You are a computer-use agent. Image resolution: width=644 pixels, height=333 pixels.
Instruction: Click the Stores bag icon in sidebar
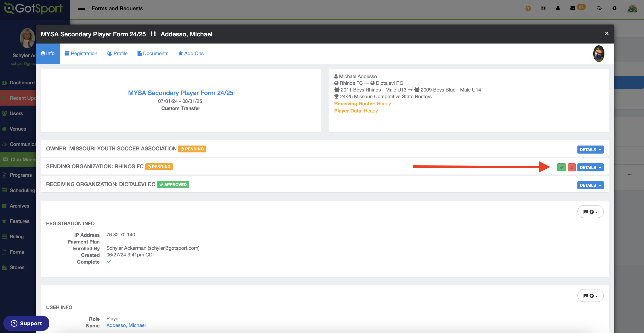pos(4,267)
